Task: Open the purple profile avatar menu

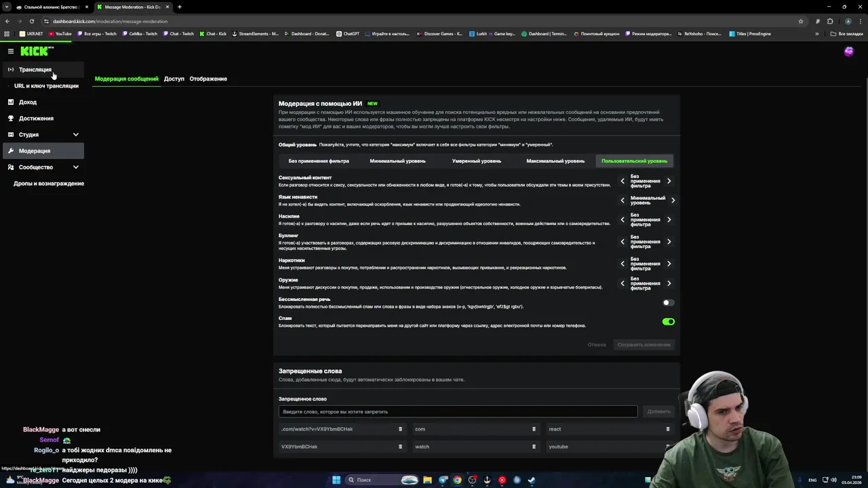Action: point(848,52)
